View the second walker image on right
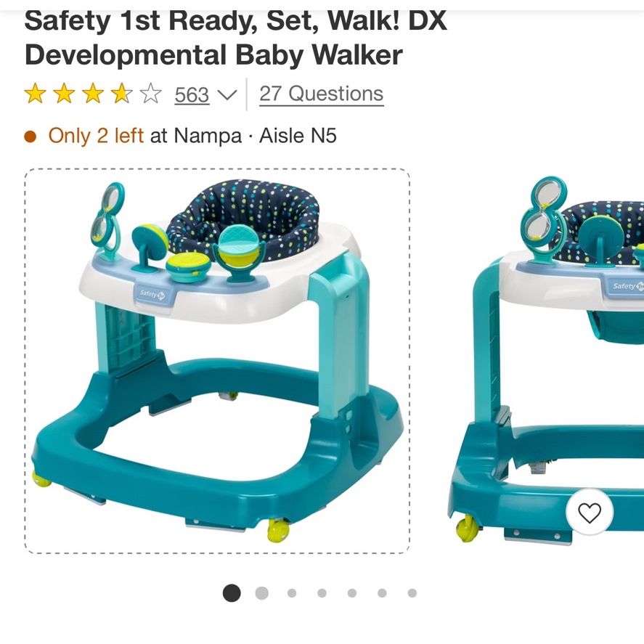The height and width of the screenshot is (644, 644). 546,359
